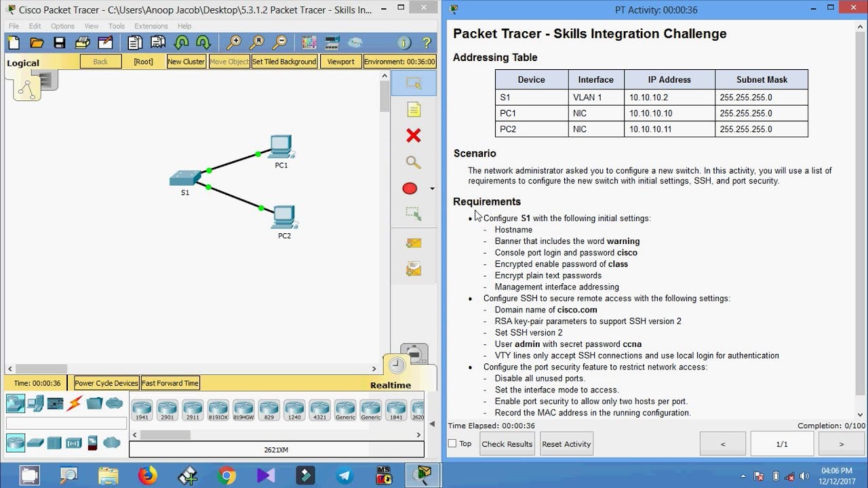Select the red X Delete tool

413,136
